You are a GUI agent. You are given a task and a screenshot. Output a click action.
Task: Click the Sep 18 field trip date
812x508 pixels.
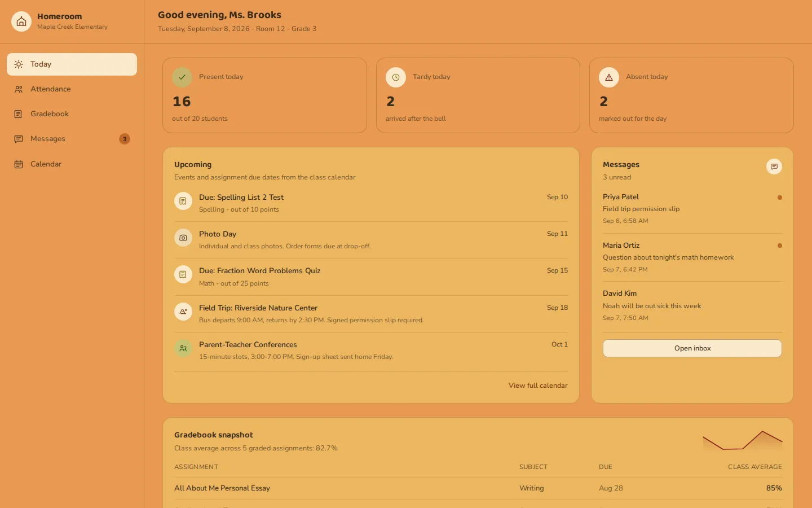tap(557, 308)
